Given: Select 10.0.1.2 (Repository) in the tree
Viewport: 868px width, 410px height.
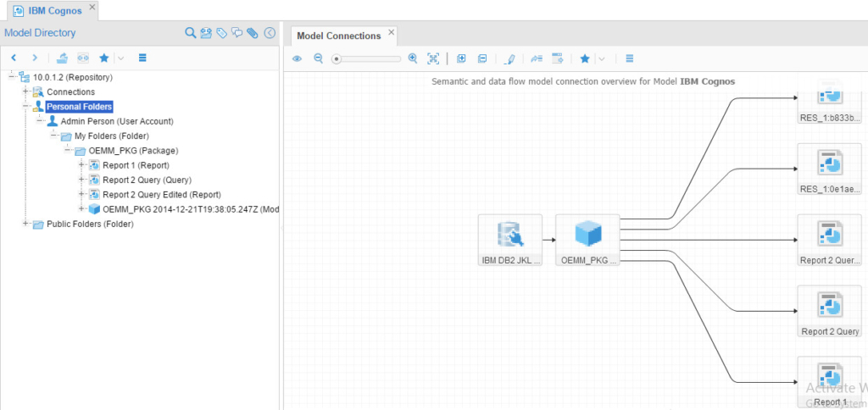Looking at the screenshot, I should 73,77.
